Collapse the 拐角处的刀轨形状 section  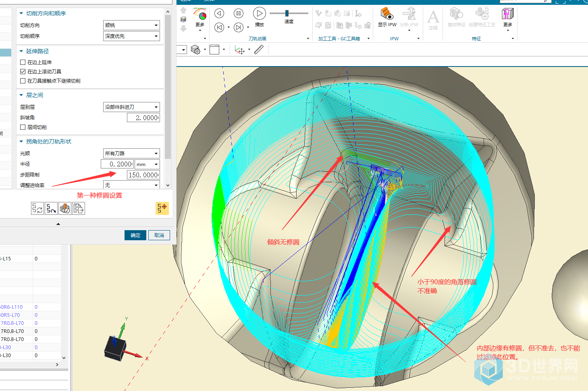pos(21,141)
